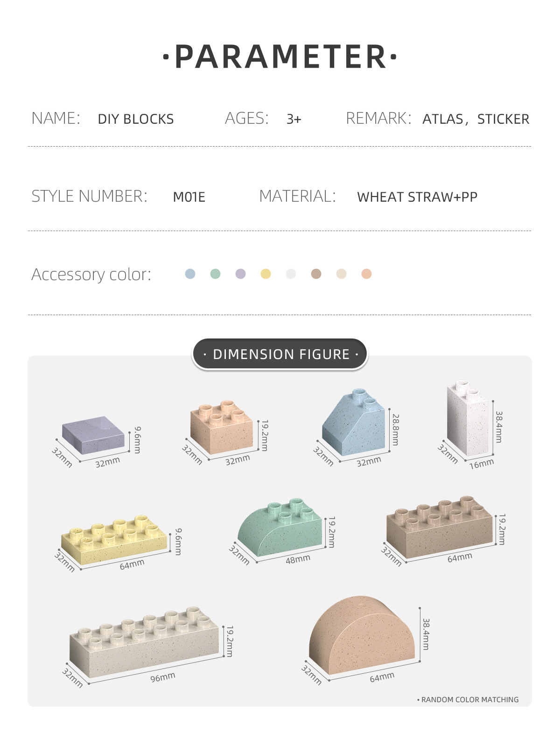The image size is (560, 747).
Task: Click the peach orange accessory color dot
Action: click(366, 274)
